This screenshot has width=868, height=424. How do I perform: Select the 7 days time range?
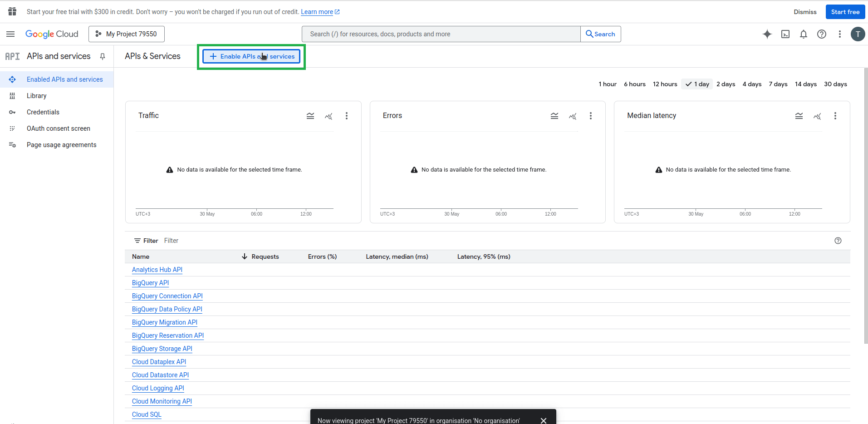point(778,84)
